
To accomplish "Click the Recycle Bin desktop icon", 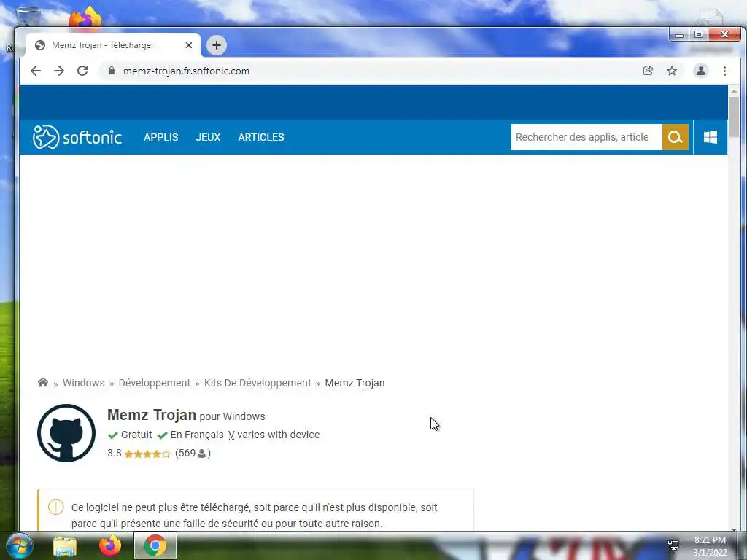I will tap(28, 17).
